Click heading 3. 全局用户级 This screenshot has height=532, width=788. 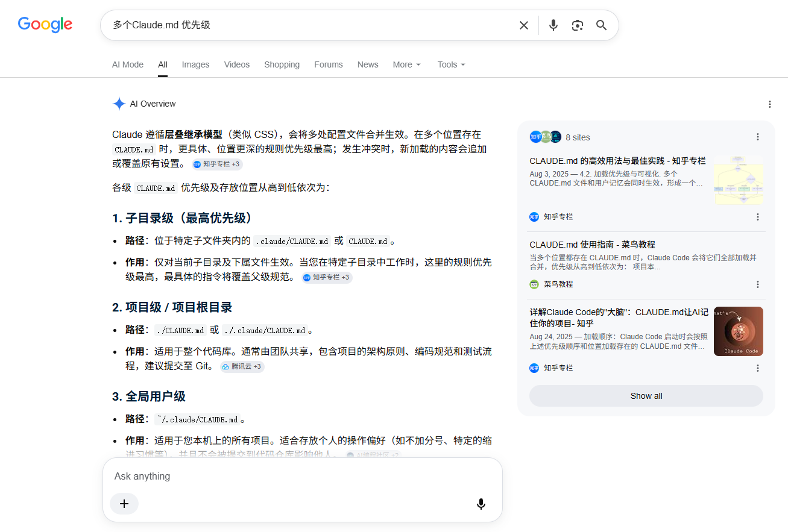pyautogui.click(x=149, y=396)
